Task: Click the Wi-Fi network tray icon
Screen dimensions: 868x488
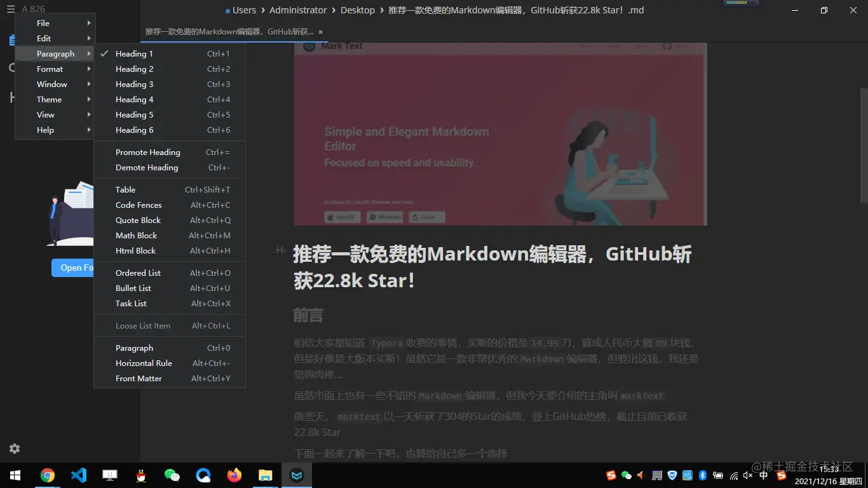Action: coord(733,475)
